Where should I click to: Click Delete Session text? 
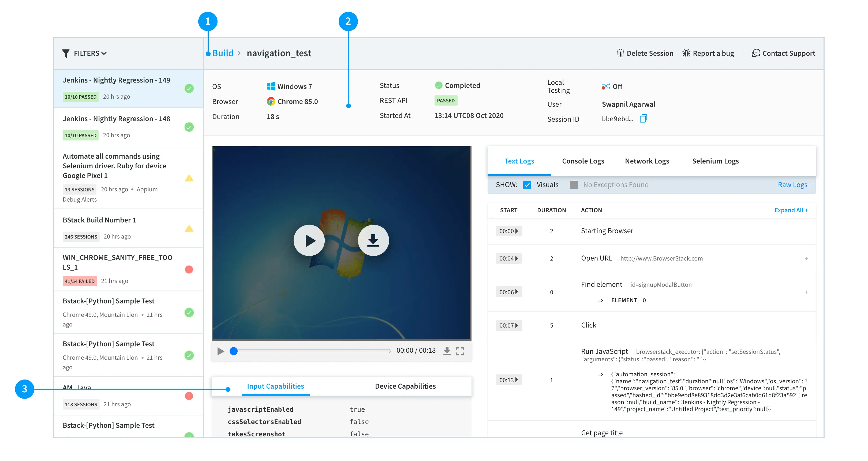(650, 53)
